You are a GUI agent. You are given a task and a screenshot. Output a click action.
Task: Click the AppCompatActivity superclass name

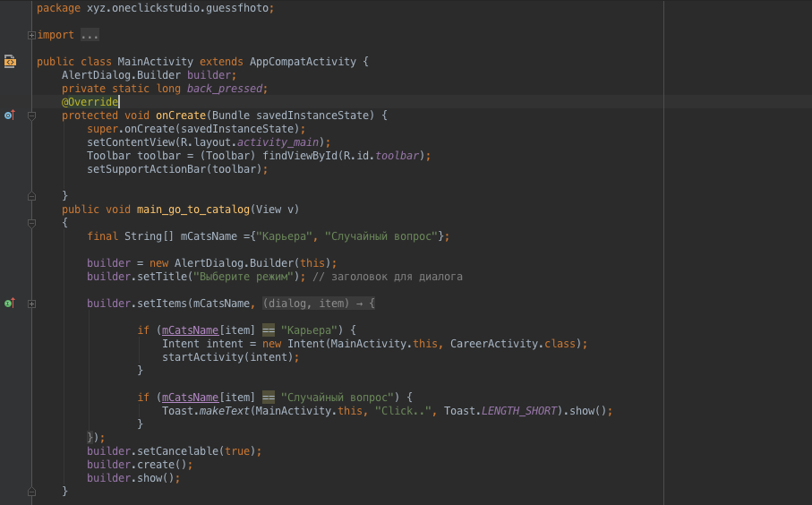(303, 62)
